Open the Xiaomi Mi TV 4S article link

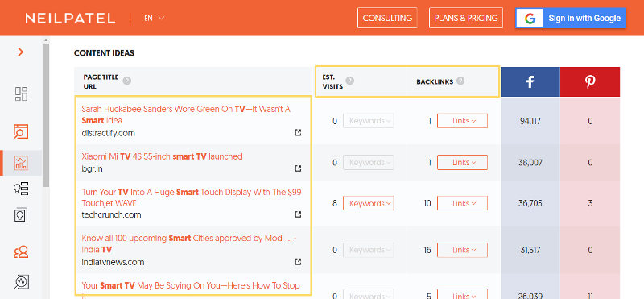(163, 156)
